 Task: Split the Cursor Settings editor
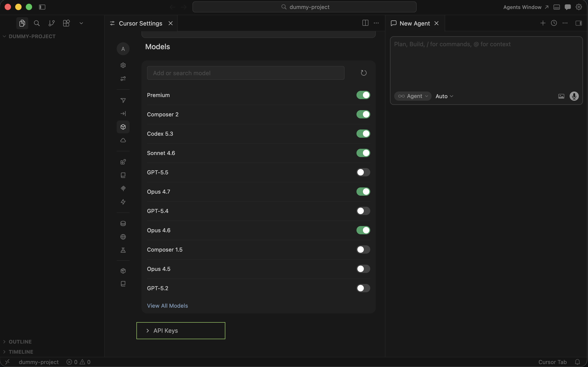click(x=365, y=23)
